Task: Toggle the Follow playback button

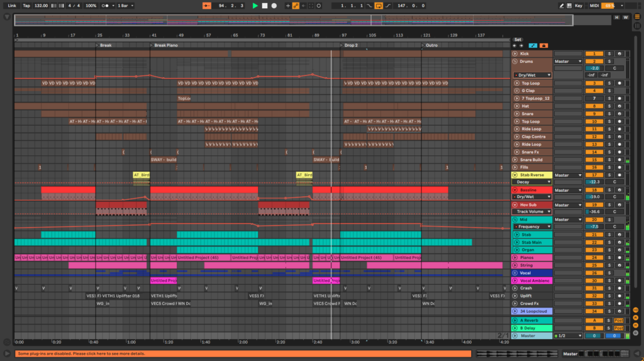Action: coord(207,6)
